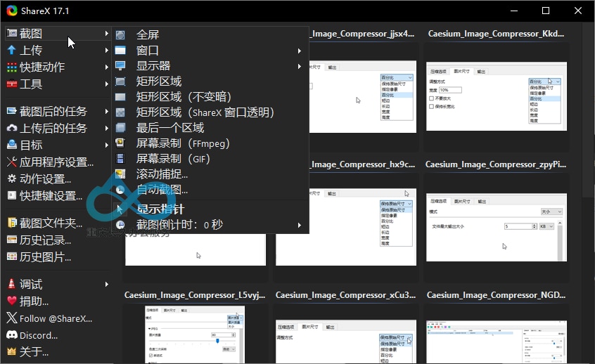Click the 快捷动作 grid icon
This screenshot has width=595, height=364.
[x=12, y=67]
